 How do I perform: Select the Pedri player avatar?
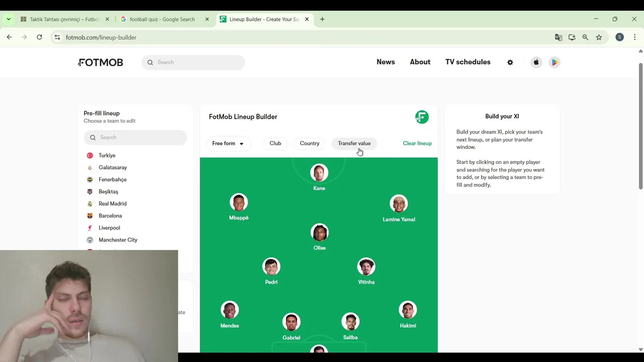[271, 267]
